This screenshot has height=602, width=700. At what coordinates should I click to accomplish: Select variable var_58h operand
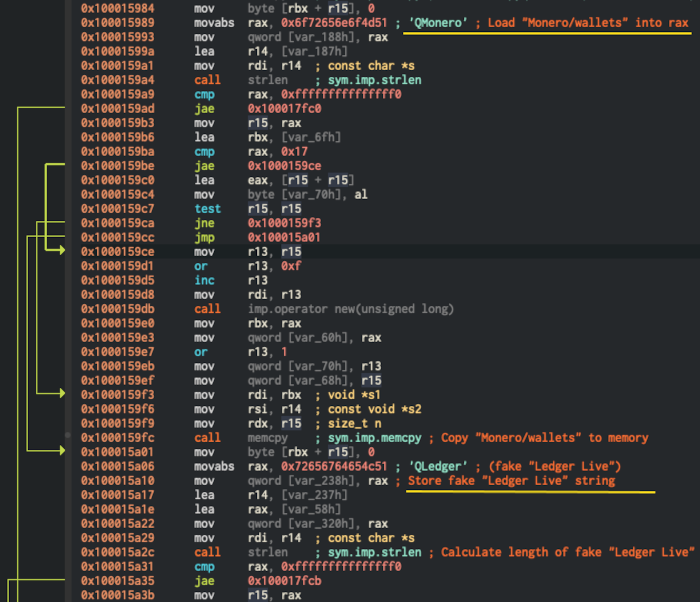pos(311,509)
